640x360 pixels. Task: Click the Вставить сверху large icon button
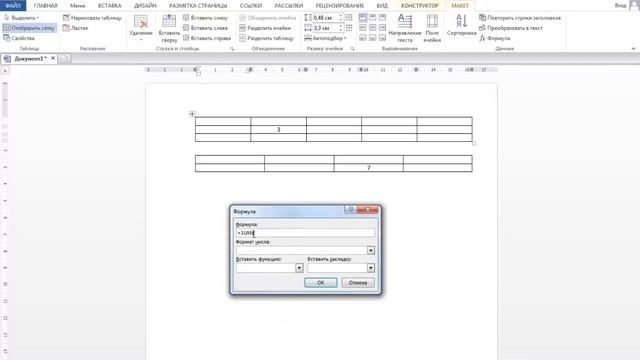[x=169, y=28]
